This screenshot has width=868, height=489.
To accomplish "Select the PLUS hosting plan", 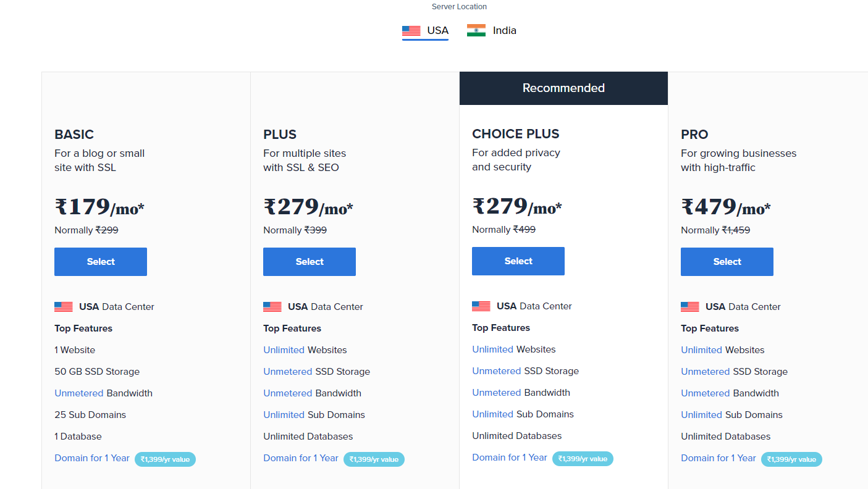I will click(x=310, y=262).
